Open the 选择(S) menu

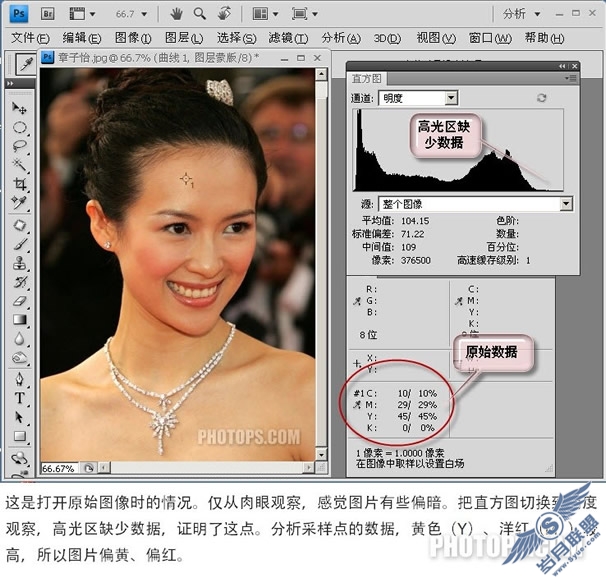click(x=236, y=38)
